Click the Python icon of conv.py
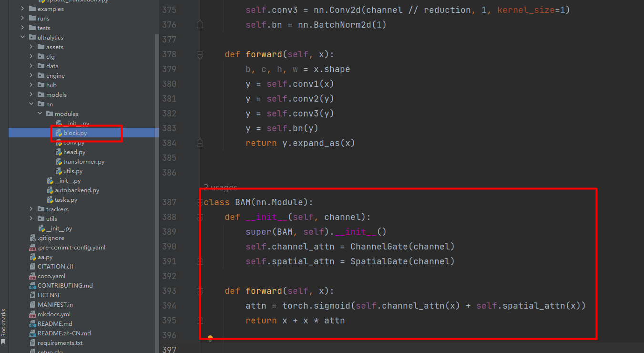Screen dimensions: 644x353 coord(59,143)
